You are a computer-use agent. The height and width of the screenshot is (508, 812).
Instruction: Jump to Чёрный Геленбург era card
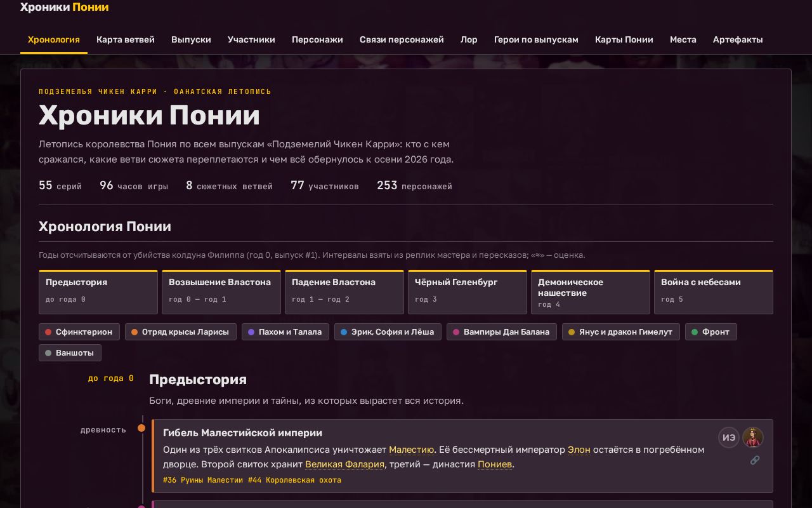[x=468, y=292]
